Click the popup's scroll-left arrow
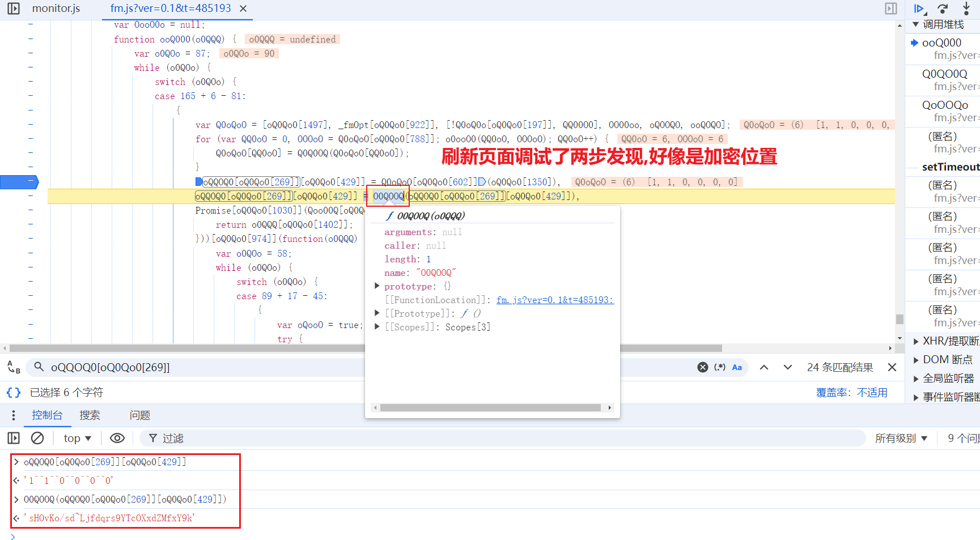 pos(375,407)
